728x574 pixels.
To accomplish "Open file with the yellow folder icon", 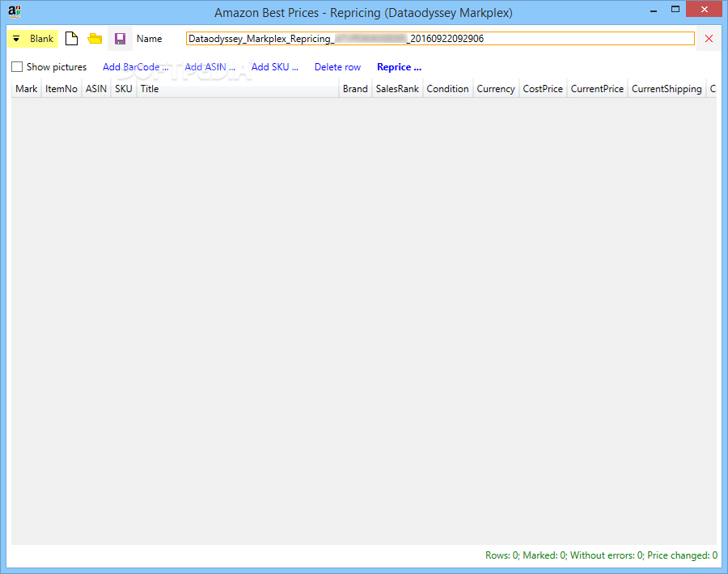I will [95, 39].
